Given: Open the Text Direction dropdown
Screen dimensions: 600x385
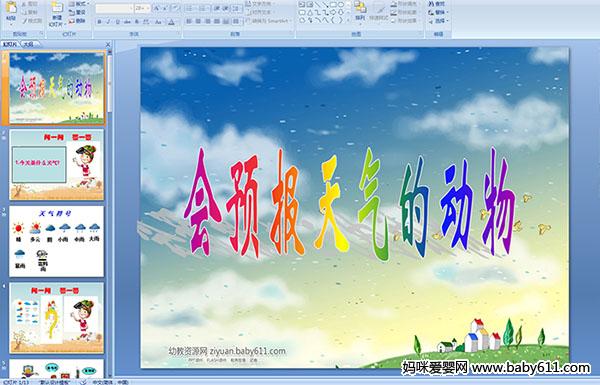Looking at the screenshot, I should click(x=260, y=3).
